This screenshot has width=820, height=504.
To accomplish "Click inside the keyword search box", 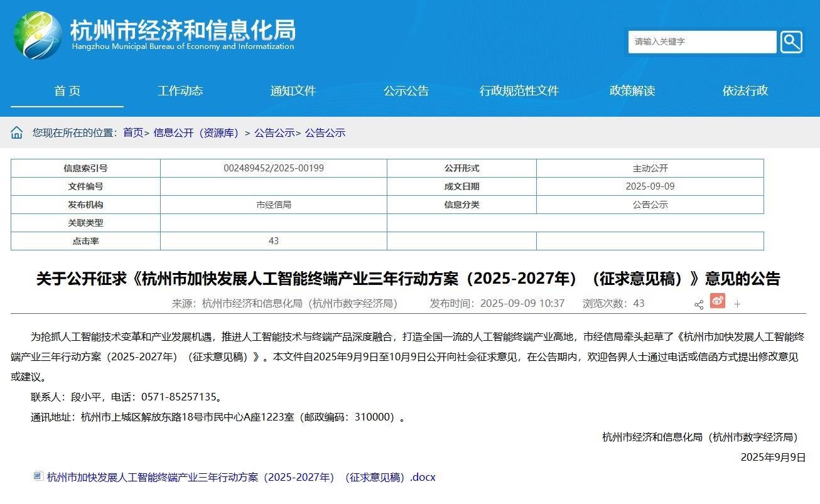I will click(697, 41).
